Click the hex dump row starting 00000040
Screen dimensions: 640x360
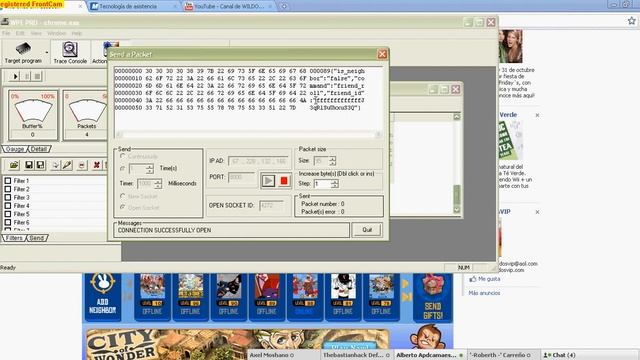[239, 100]
